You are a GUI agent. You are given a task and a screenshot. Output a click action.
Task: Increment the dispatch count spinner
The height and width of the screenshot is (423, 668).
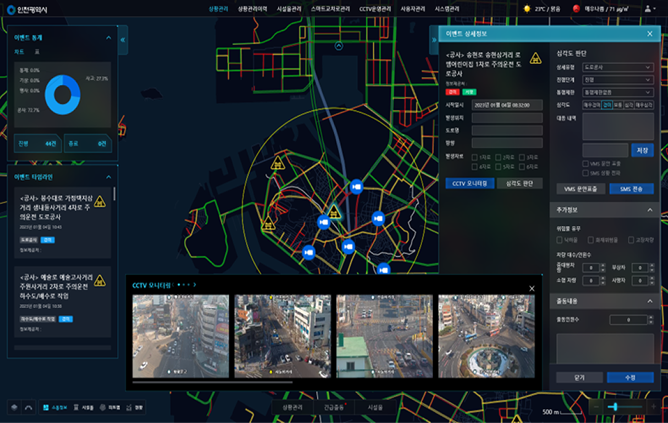coord(651,317)
